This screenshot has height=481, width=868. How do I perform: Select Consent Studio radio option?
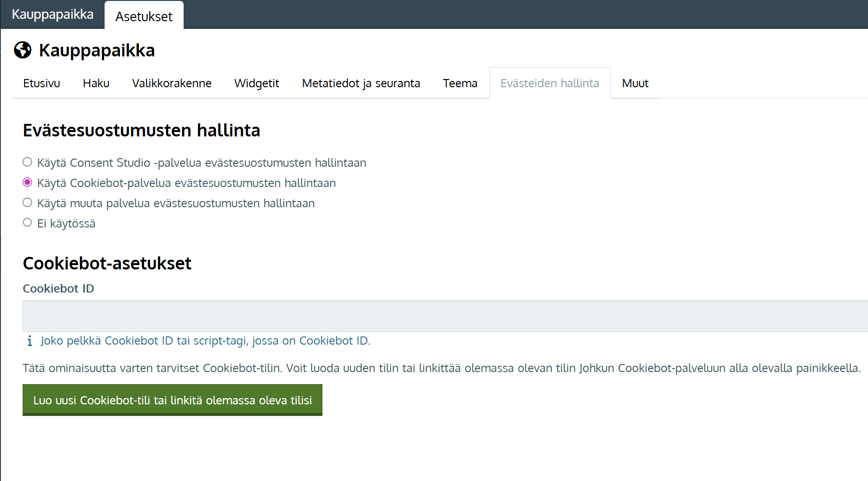coord(27,162)
